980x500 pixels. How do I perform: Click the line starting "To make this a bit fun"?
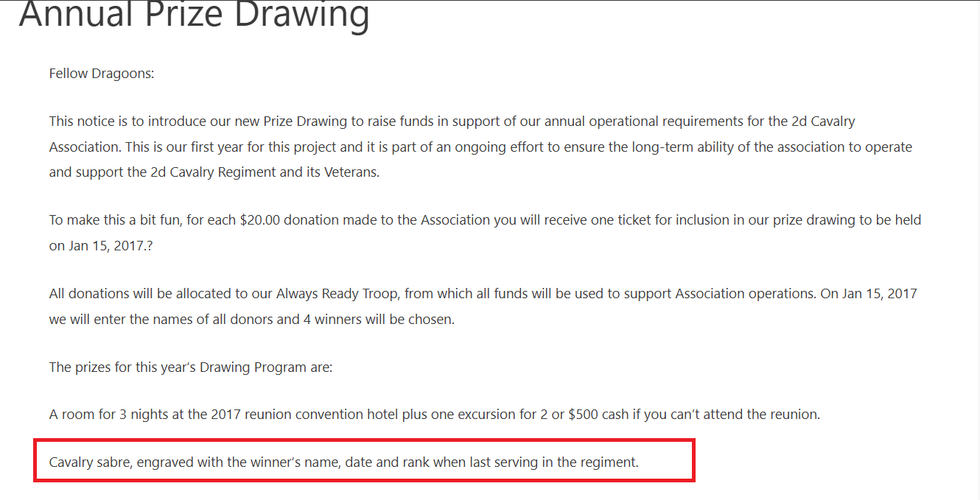pos(485,219)
